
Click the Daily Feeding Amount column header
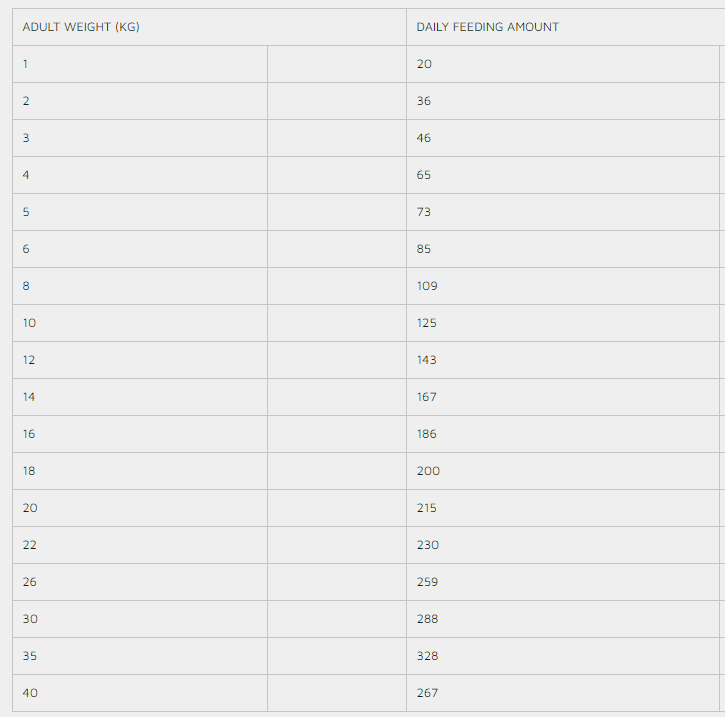(488, 27)
